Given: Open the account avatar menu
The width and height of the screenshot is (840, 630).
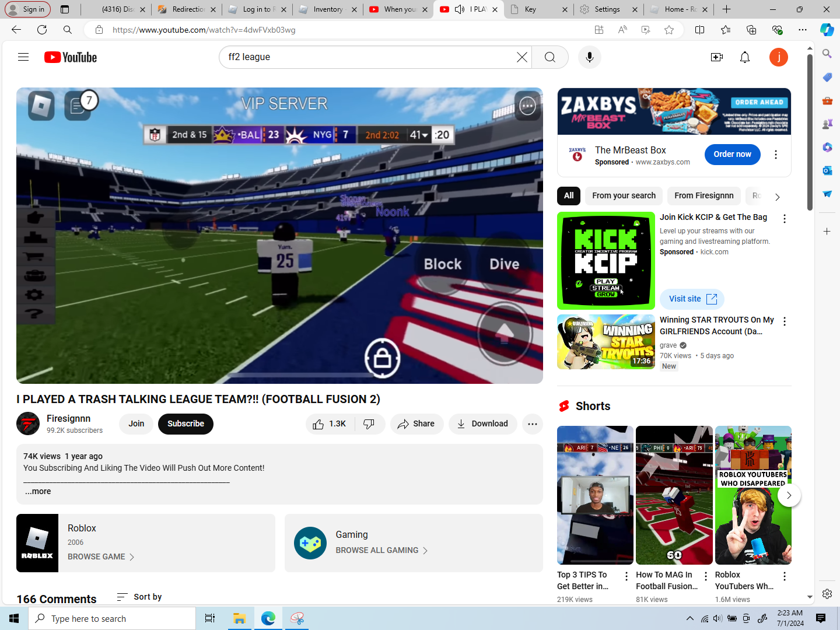Looking at the screenshot, I should [779, 57].
